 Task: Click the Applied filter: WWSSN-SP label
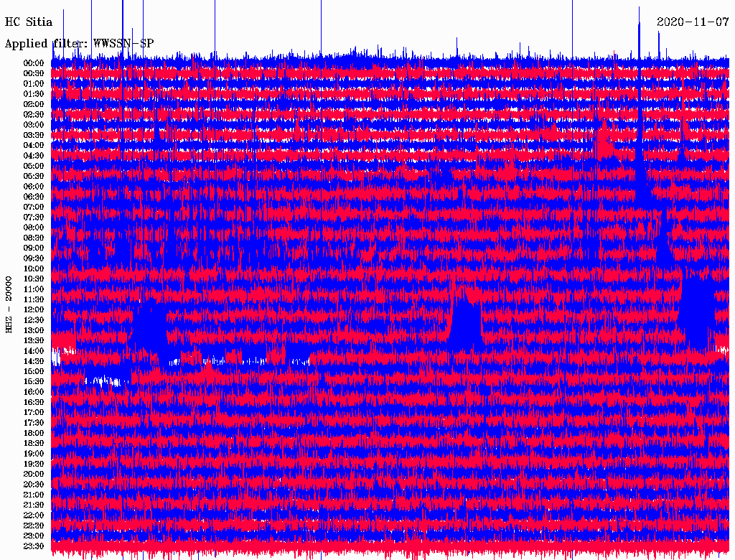point(79,44)
